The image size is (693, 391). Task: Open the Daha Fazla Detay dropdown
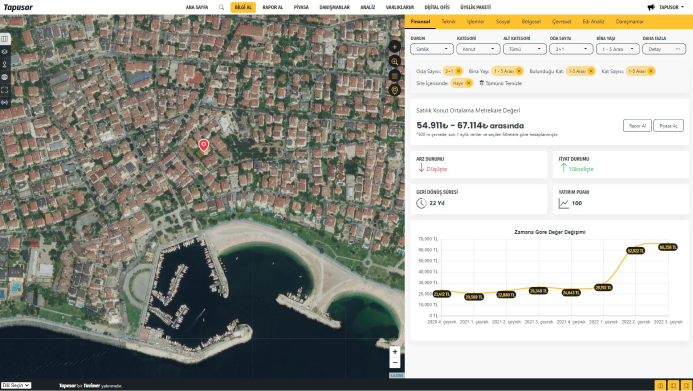coord(664,49)
